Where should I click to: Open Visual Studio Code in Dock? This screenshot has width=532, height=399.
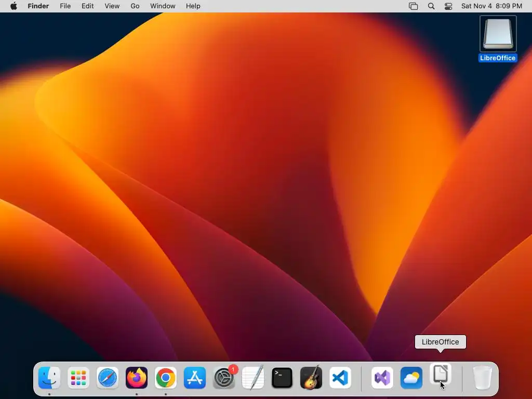[340, 378]
